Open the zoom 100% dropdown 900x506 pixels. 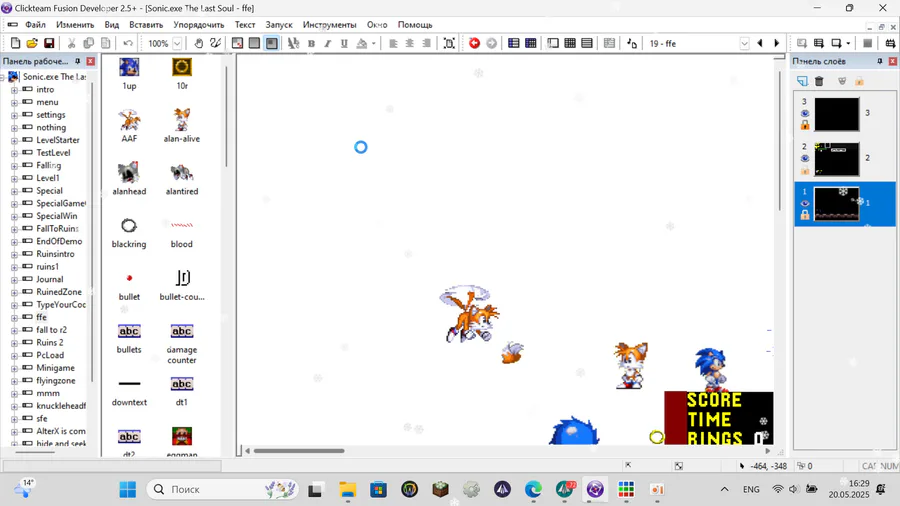[x=177, y=44]
